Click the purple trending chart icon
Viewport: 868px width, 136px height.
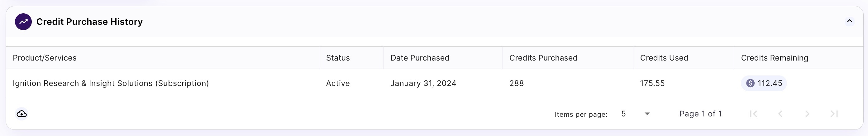[23, 22]
